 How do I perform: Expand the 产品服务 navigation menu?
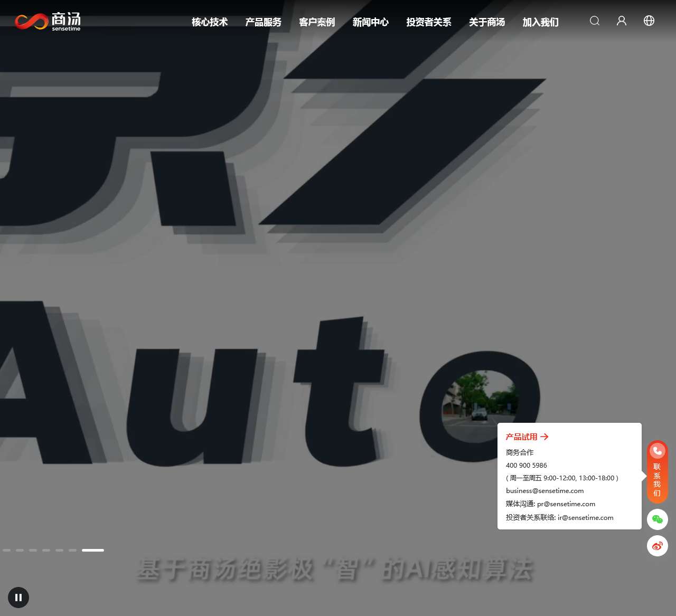tap(264, 22)
